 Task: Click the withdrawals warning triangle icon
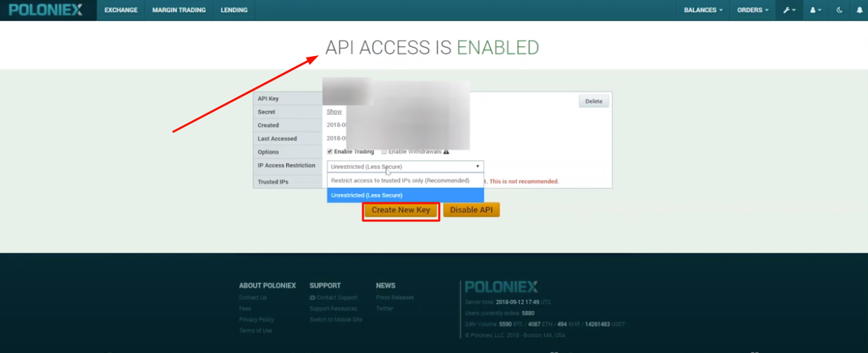click(x=446, y=151)
